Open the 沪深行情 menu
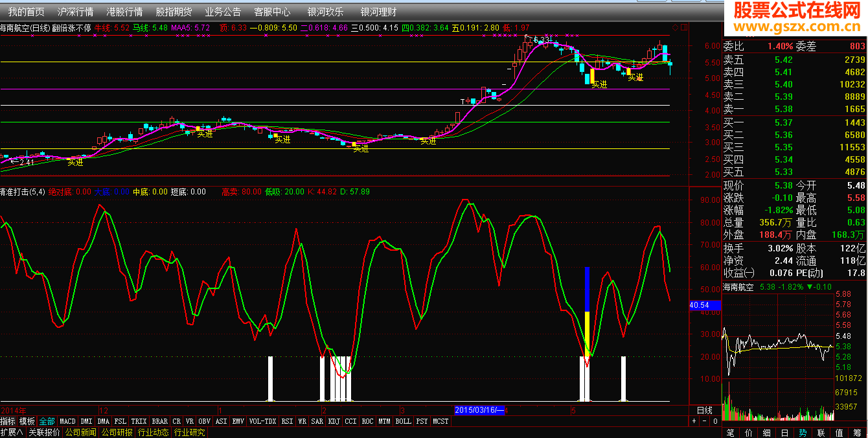The width and height of the screenshot is (868, 438). coord(75,12)
